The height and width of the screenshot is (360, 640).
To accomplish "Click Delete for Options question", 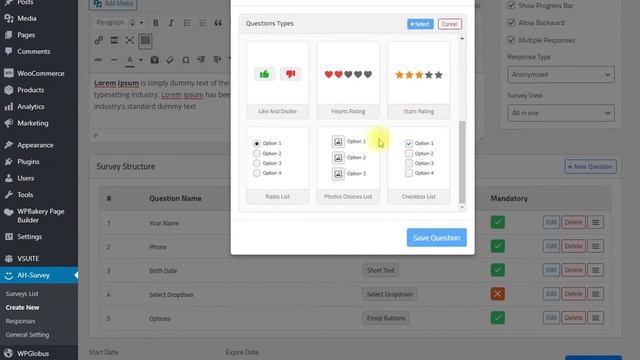I will point(573,318).
